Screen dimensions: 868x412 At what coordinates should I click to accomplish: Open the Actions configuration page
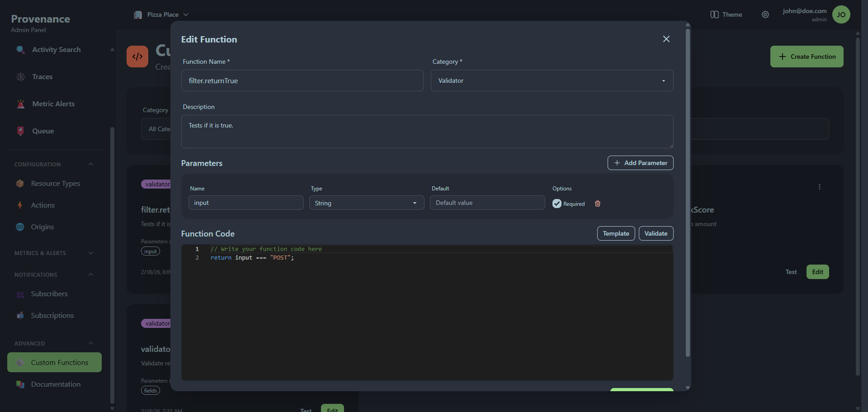(x=42, y=205)
